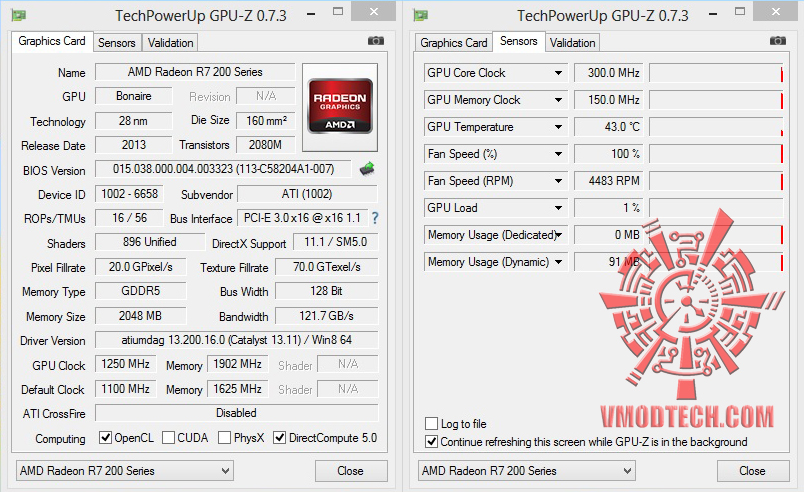
Task: Open the Fan Speed (%) sensor dropdown
Action: (558, 154)
